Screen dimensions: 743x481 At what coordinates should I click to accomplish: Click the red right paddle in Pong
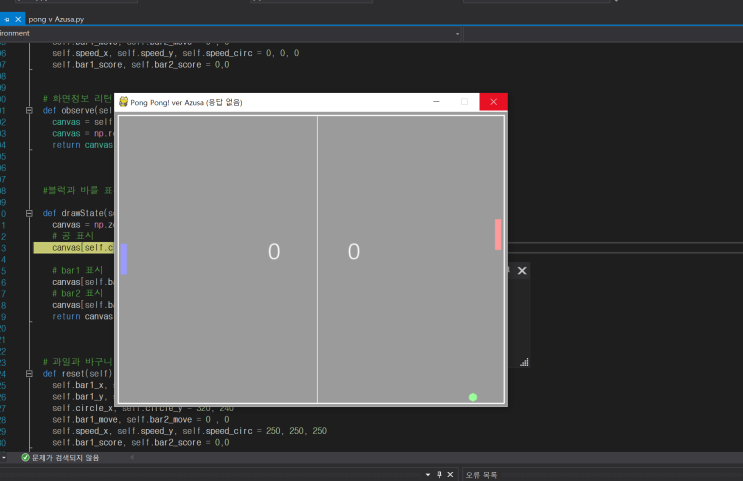click(x=498, y=234)
